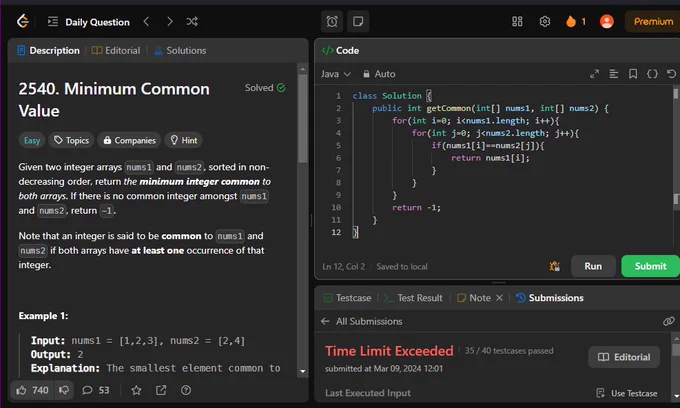
Task: Click the Last Executed Input label
Action: (x=368, y=393)
